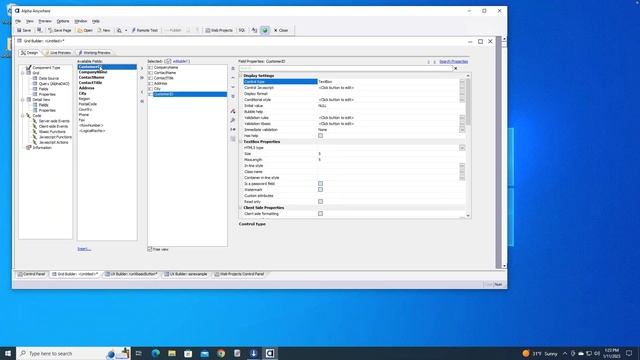The height and width of the screenshot is (360, 640).
Task: Open Google Chrome from the taskbar
Action: 221,353
